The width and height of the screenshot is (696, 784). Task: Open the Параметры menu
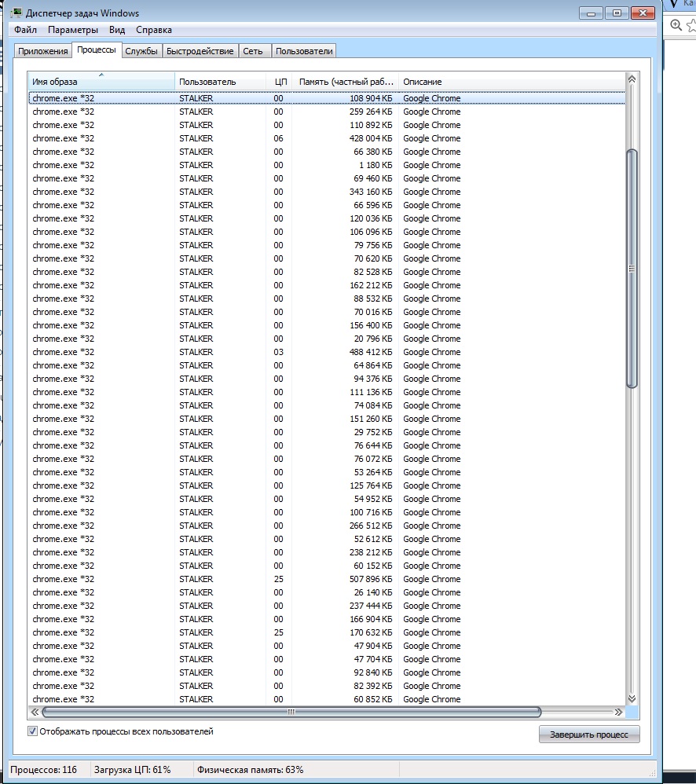tap(73, 30)
